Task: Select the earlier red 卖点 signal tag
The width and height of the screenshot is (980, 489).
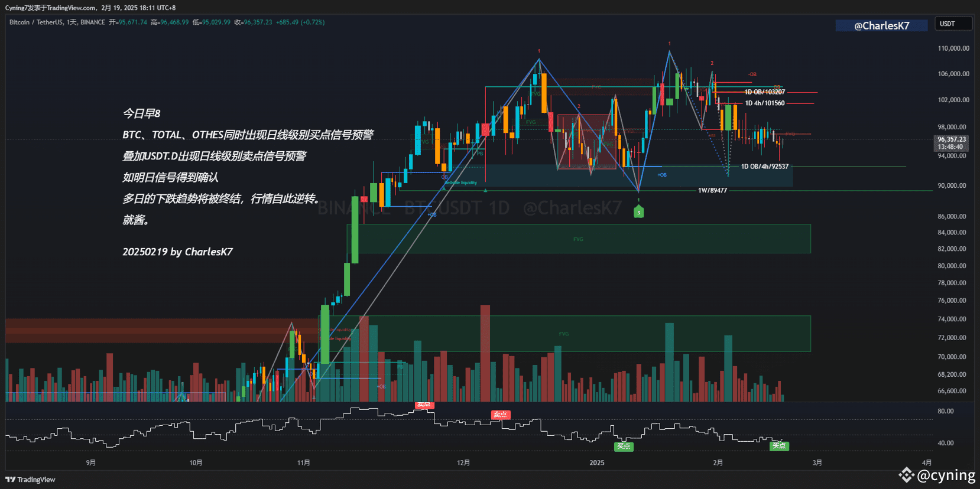Action: (424, 405)
